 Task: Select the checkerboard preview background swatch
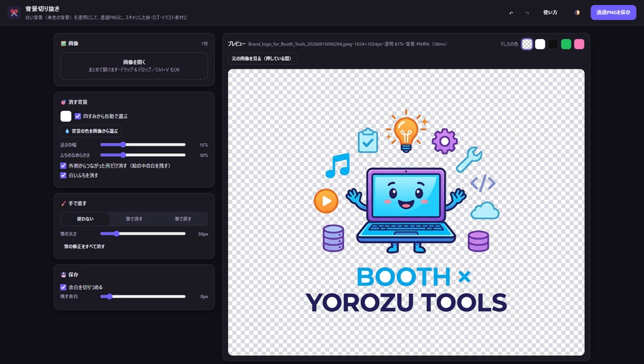[527, 44]
